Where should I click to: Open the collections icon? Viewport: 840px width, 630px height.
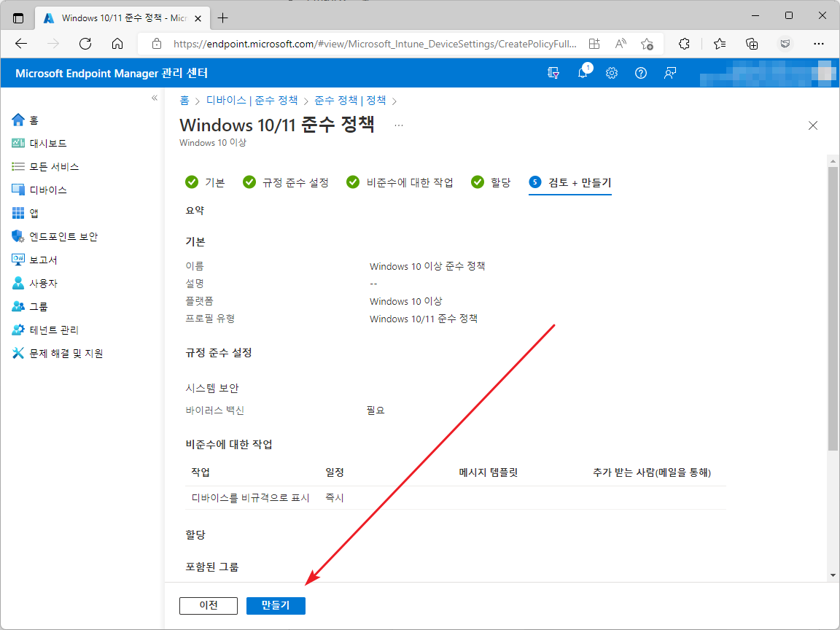tap(752, 44)
